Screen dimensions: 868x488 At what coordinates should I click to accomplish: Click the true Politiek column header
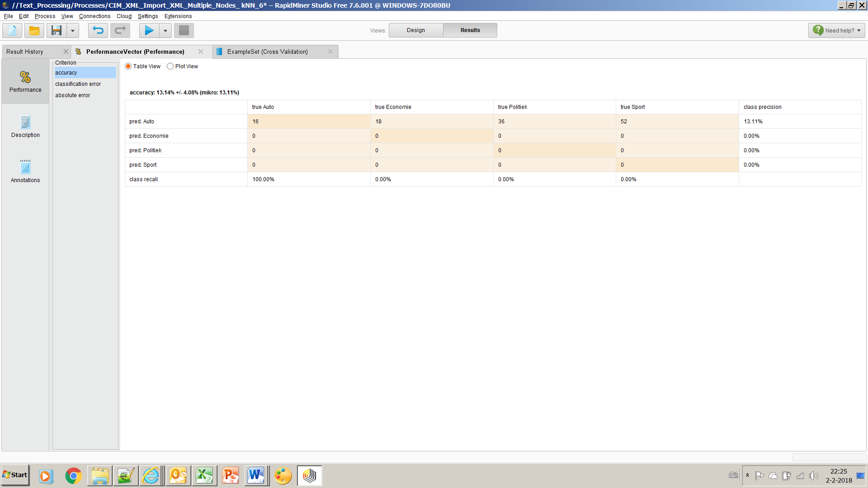click(x=555, y=107)
